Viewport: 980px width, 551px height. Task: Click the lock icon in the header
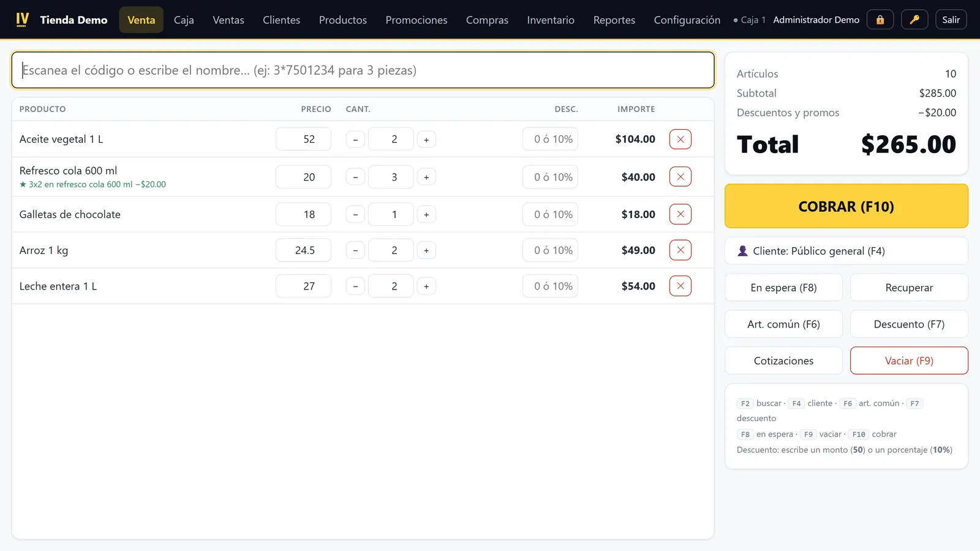[880, 20]
